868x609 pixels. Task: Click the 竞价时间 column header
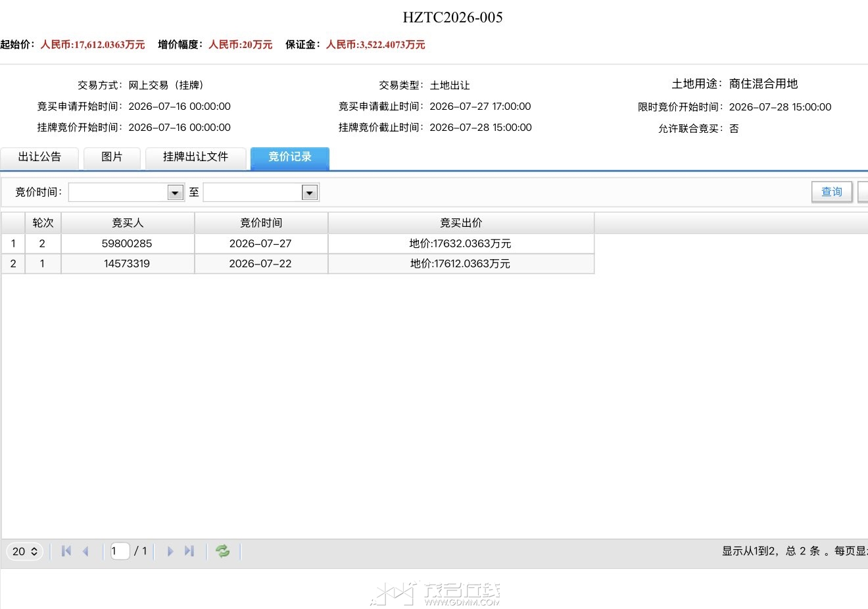click(261, 223)
